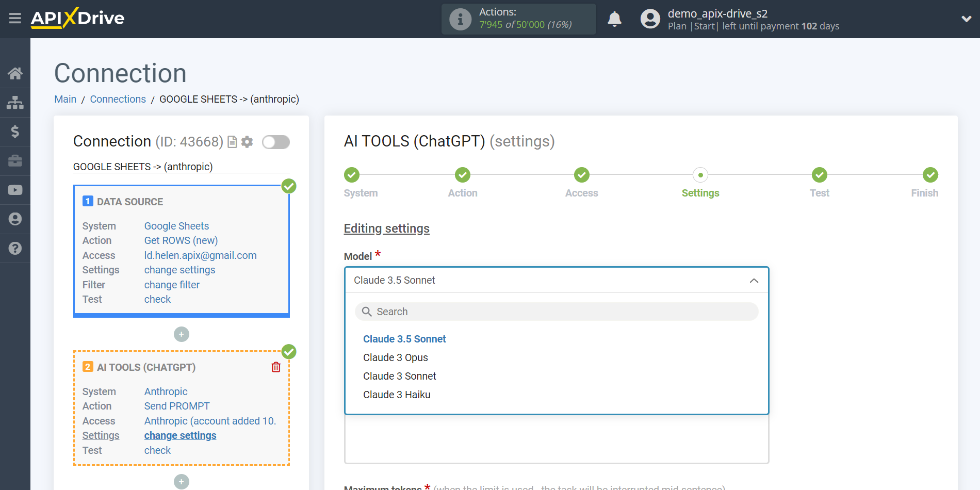
Task: Click the model Search field
Action: coord(557,312)
